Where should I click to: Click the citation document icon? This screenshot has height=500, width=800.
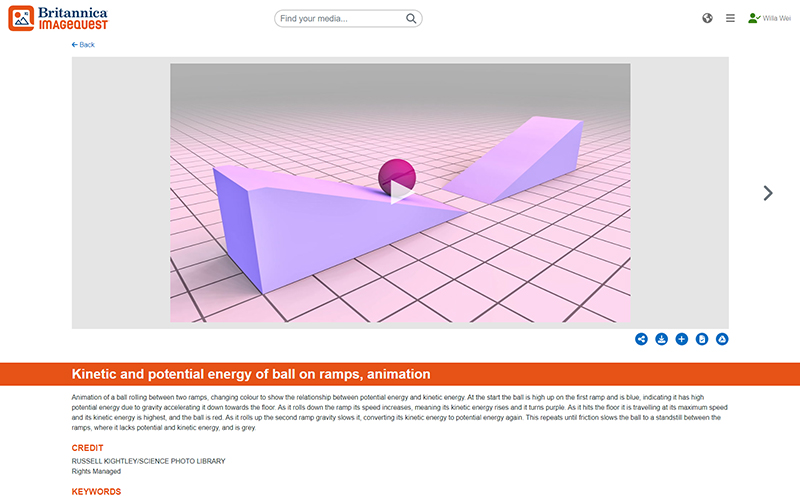click(x=702, y=339)
